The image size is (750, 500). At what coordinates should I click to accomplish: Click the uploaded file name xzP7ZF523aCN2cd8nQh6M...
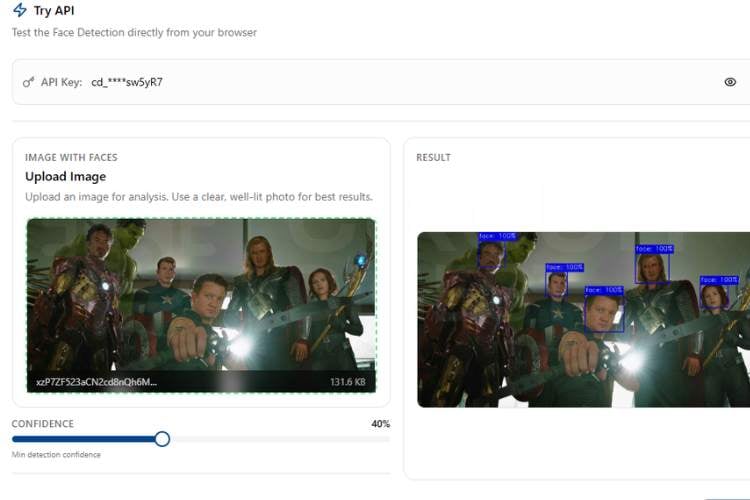[96, 382]
